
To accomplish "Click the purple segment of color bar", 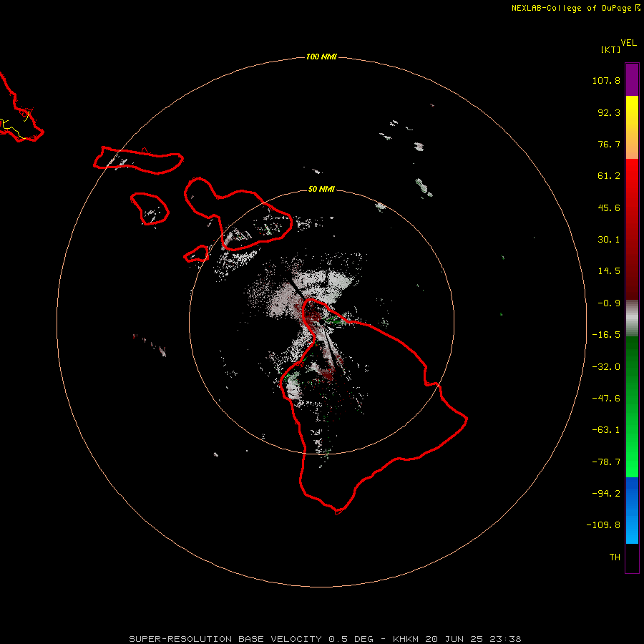I will point(632,79).
